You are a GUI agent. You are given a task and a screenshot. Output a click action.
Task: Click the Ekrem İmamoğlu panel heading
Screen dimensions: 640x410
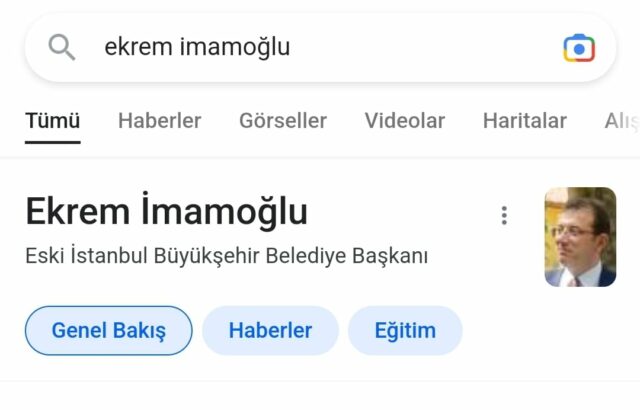(167, 211)
